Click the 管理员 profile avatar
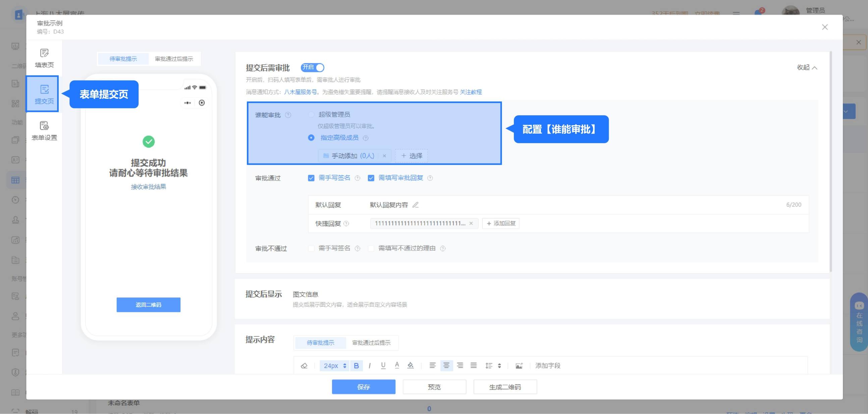 (x=791, y=13)
